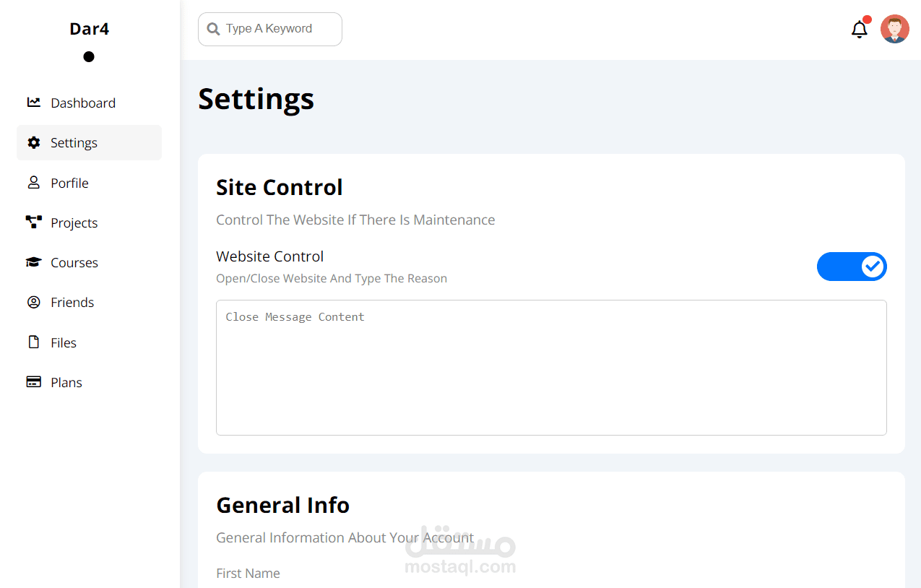Select Plans from the sidebar

[x=66, y=382]
